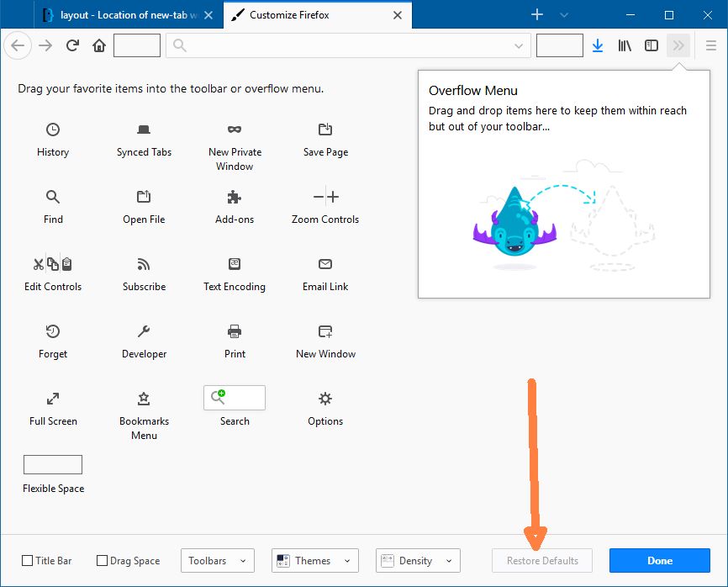The width and height of the screenshot is (728, 587).
Task: Select the Synced Tabs icon
Action: 144,130
